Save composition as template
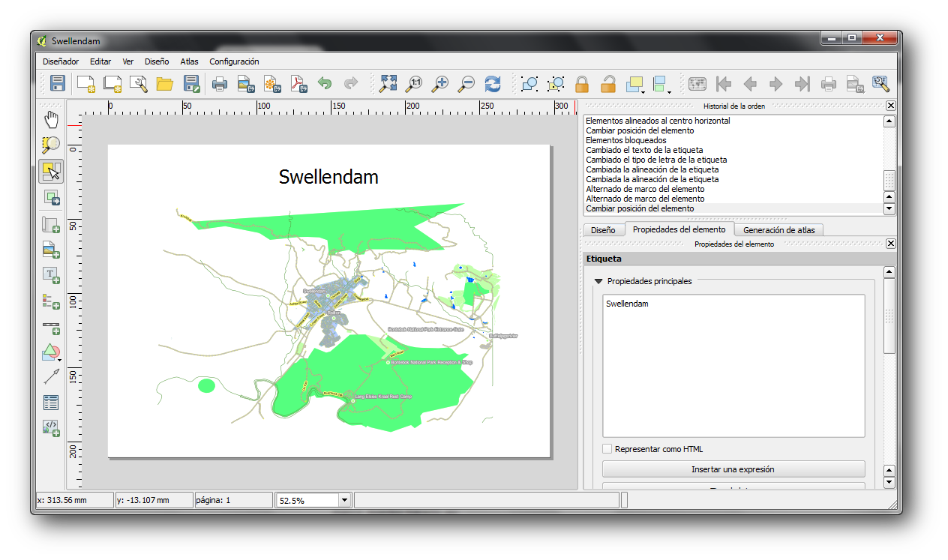The image size is (948, 560). (191, 83)
